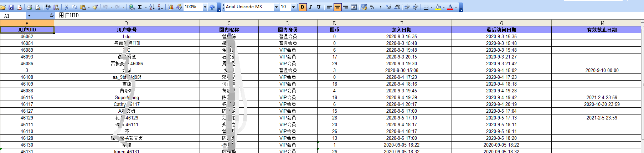Click the Insert Hyperlink globe icon
This screenshot has width=644, height=153.
coord(132,7)
